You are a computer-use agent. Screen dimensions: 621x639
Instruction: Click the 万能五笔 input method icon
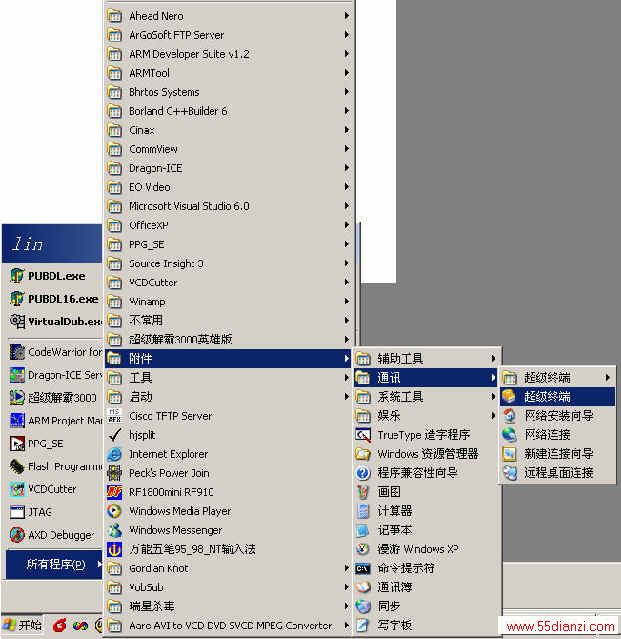tap(115, 549)
